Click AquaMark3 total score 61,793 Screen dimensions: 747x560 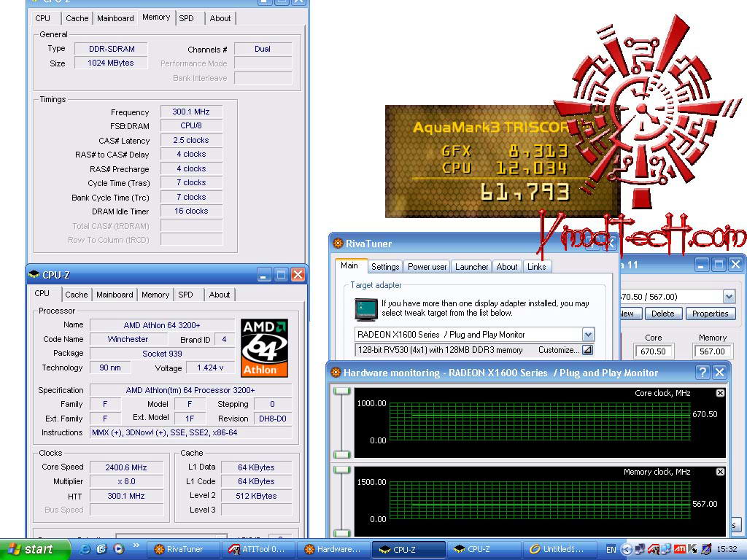(x=525, y=192)
